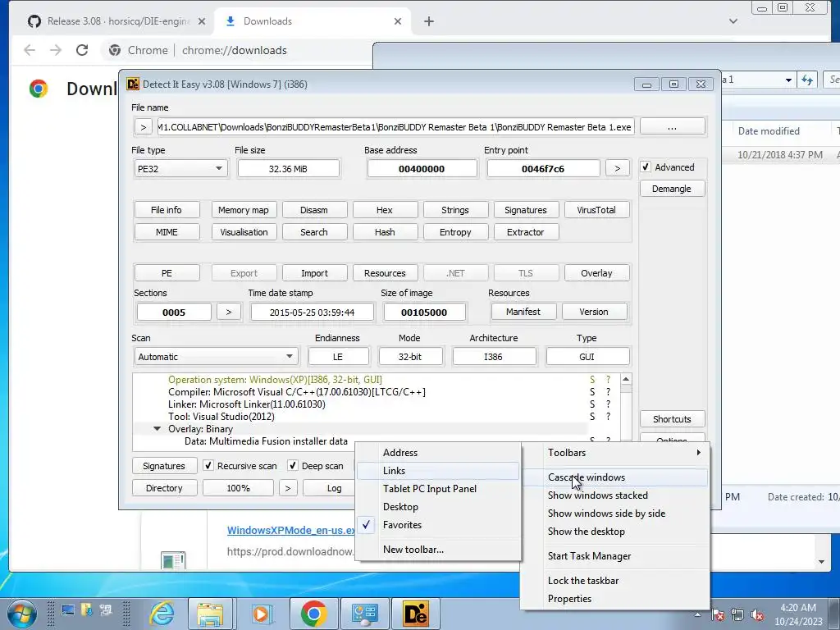Click the file name path field
This screenshot has width=840, height=630.
click(x=395, y=127)
